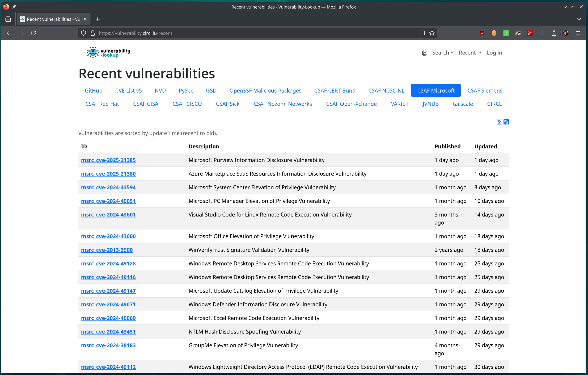Open msrc_cve-2025-21385 vulnerability link

tap(108, 160)
